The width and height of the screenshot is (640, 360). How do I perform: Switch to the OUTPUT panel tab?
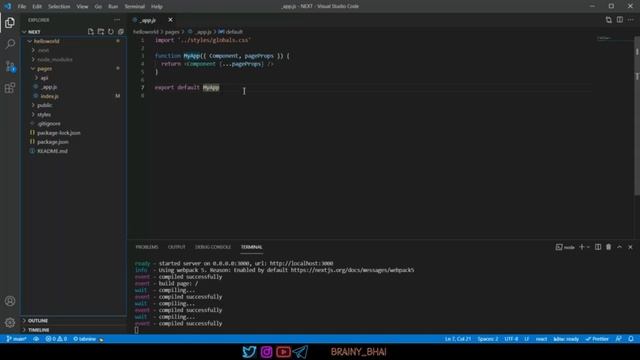pos(176,247)
